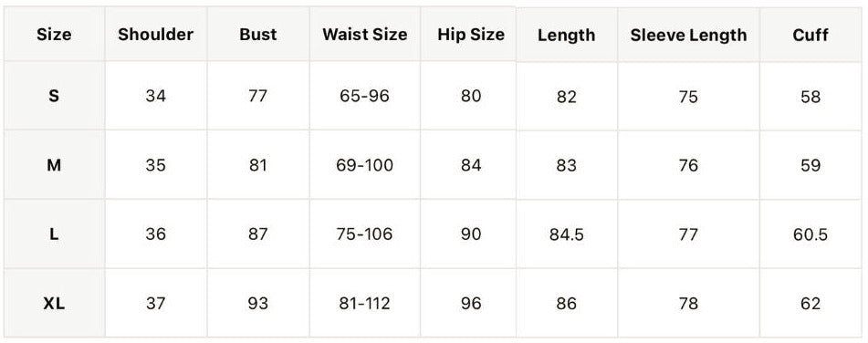Select the XL size row label

(x=54, y=304)
